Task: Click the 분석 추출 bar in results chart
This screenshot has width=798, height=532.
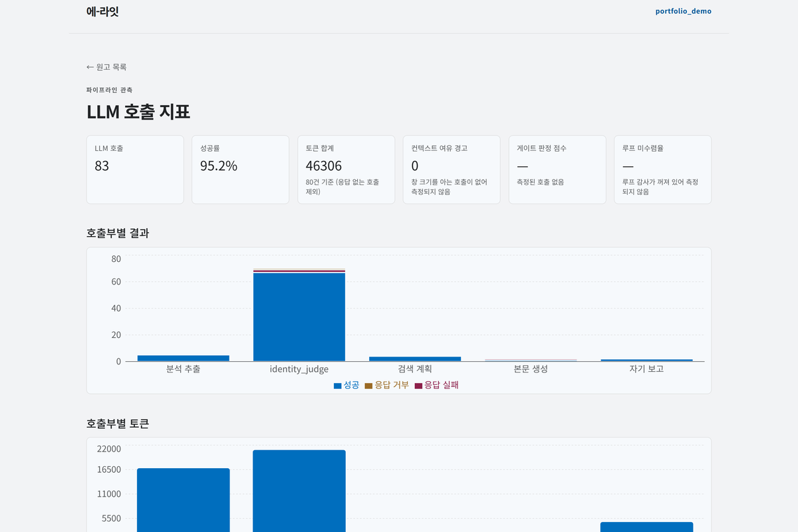Action: coord(184,358)
